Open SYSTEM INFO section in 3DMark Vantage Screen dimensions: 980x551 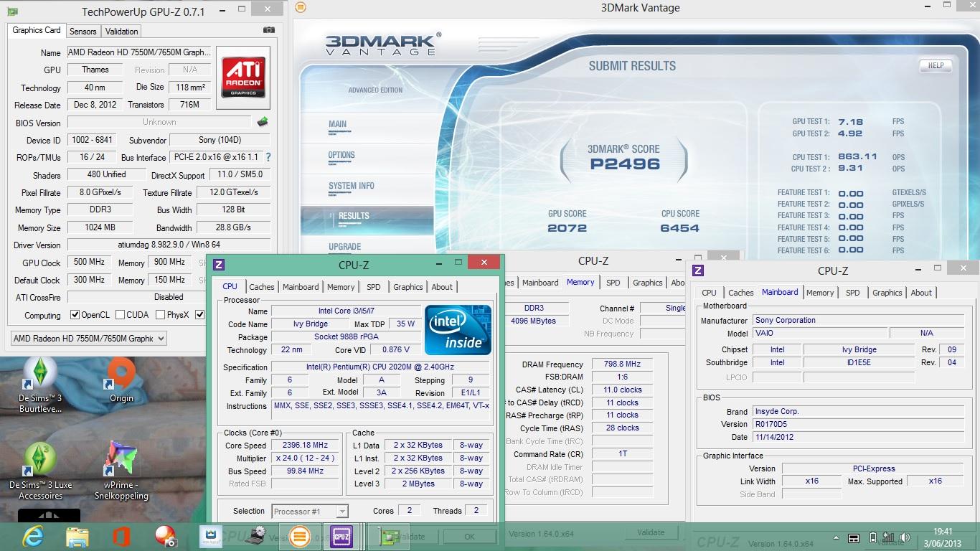[352, 187]
